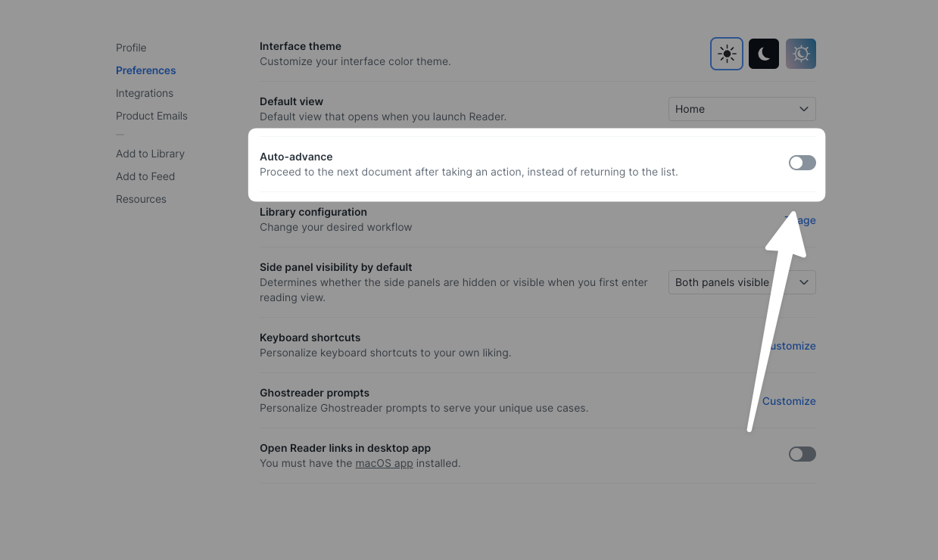This screenshot has width=938, height=560.
Task: Go to the Preferences section
Action: 145,70
